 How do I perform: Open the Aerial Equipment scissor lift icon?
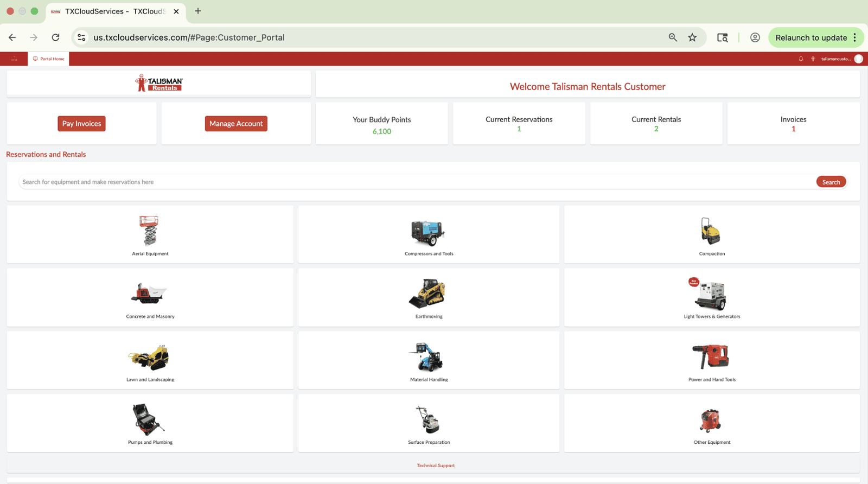coord(149,231)
